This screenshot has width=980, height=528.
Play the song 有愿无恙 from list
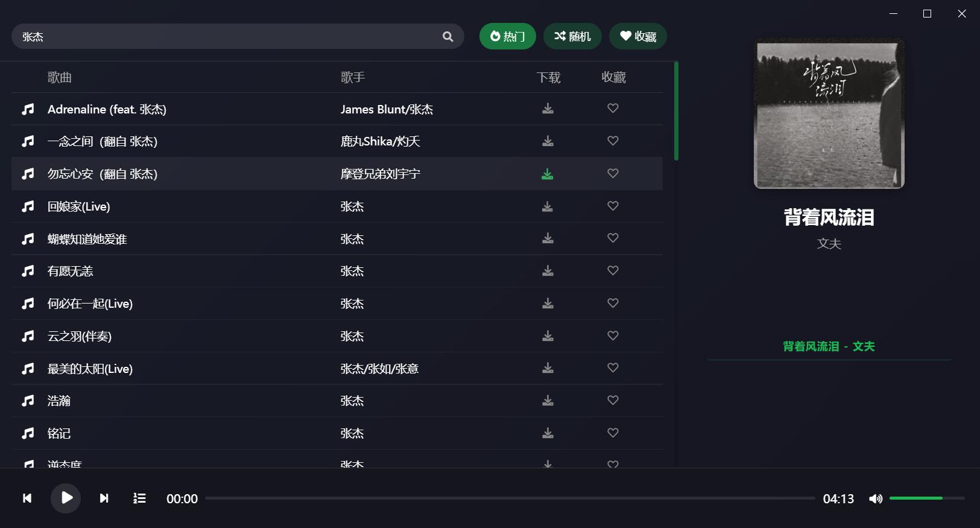coord(71,272)
